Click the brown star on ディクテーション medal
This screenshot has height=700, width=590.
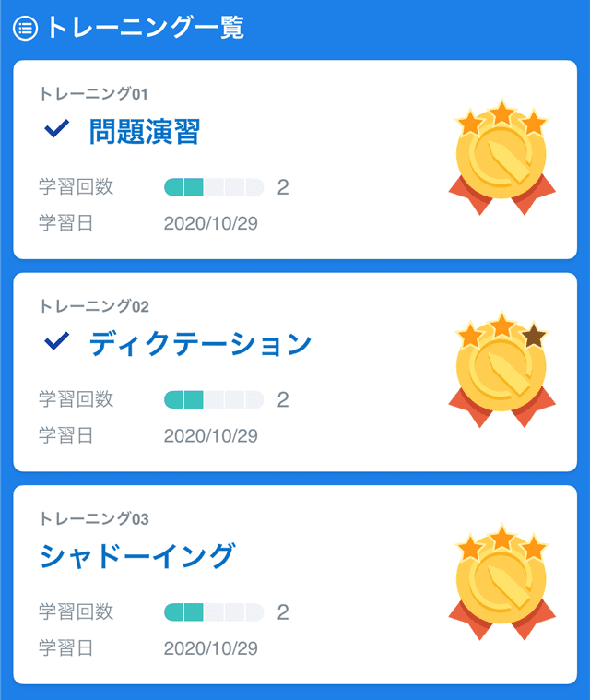534,336
